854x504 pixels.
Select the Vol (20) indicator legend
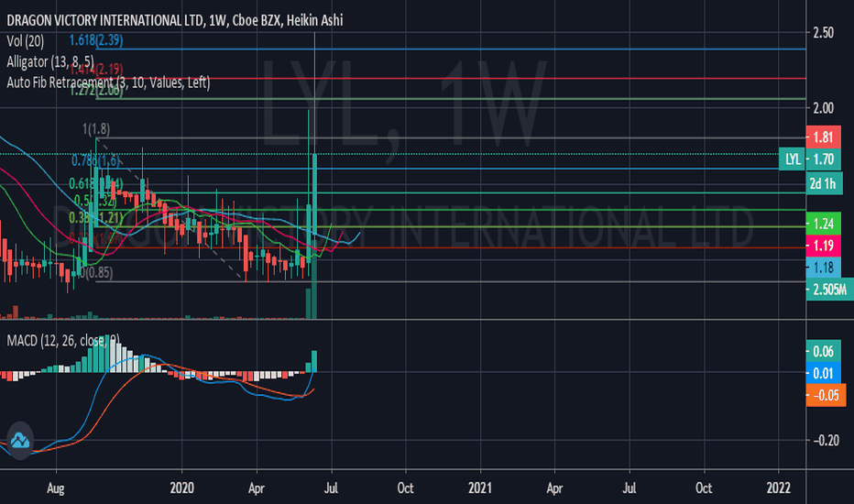tap(25, 41)
